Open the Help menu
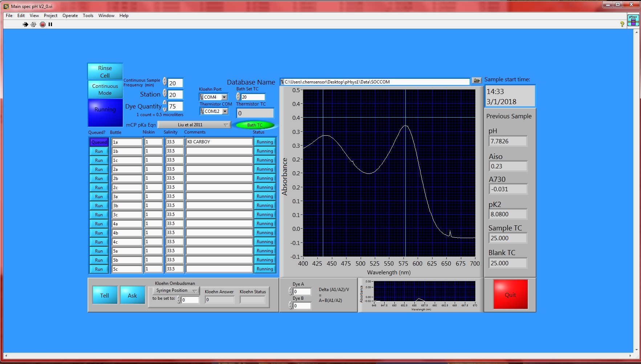Screen dimensions: 641x364 (124, 16)
